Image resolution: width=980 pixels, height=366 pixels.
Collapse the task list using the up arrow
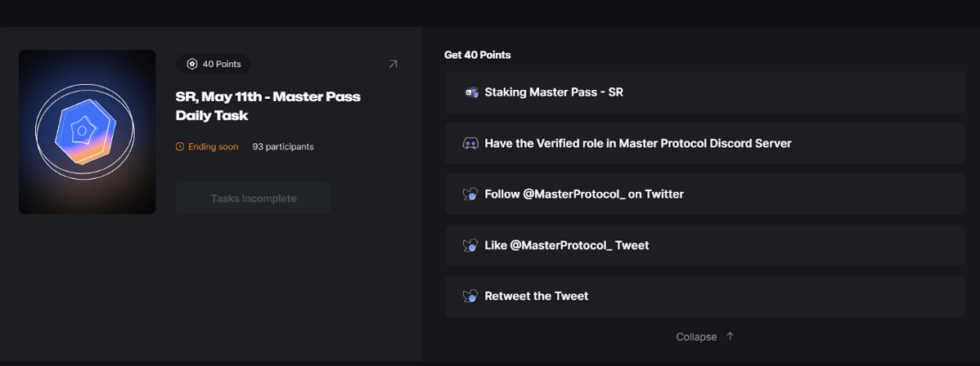click(x=731, y=337)
